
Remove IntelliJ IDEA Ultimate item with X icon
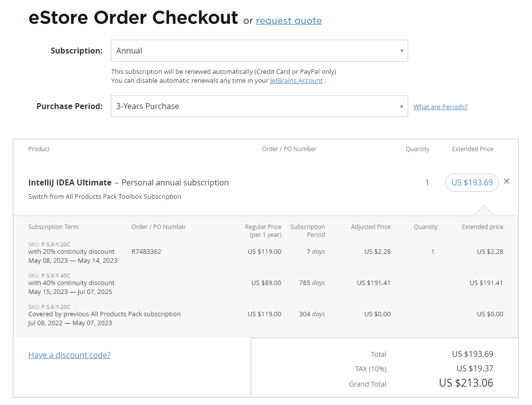coord(507,181)
